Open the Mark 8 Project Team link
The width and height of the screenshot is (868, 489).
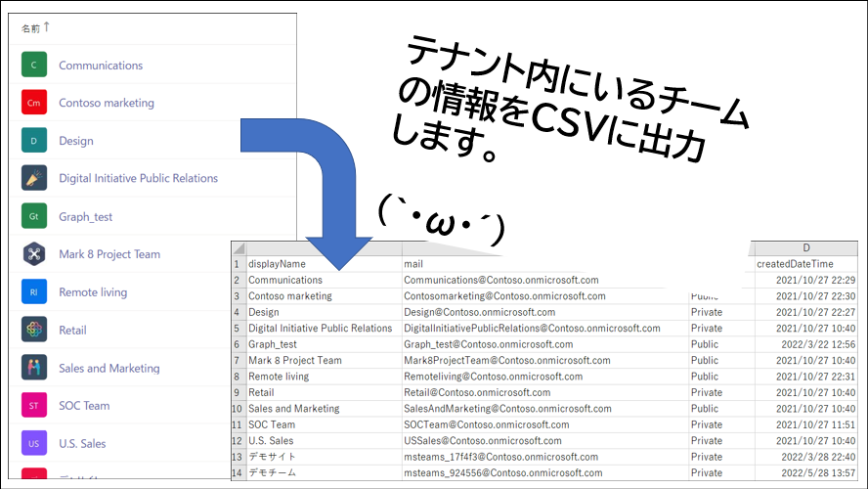pos(109,254)
